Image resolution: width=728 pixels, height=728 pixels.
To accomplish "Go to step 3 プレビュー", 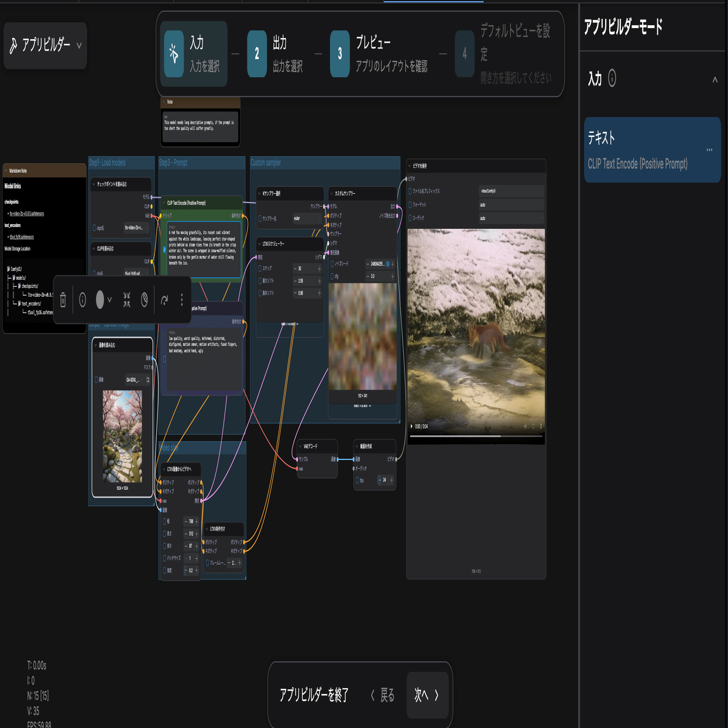I will 379,54.
